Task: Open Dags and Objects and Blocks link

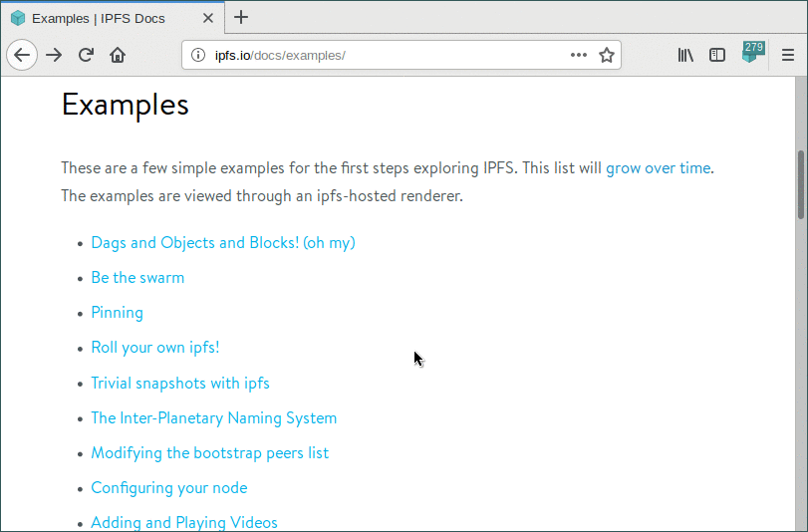Action: (223, 243)
